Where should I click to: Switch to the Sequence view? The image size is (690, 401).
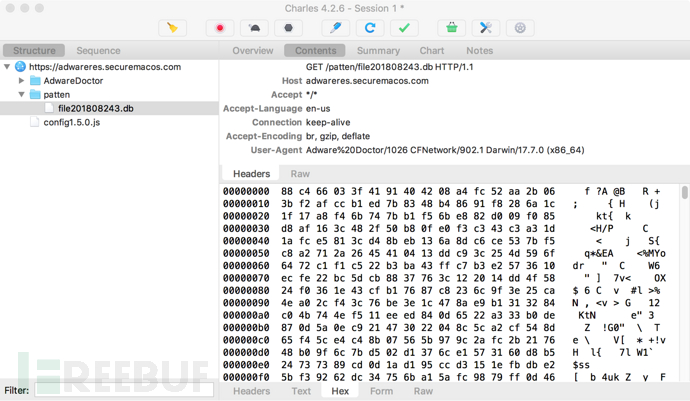coord(98,51)
